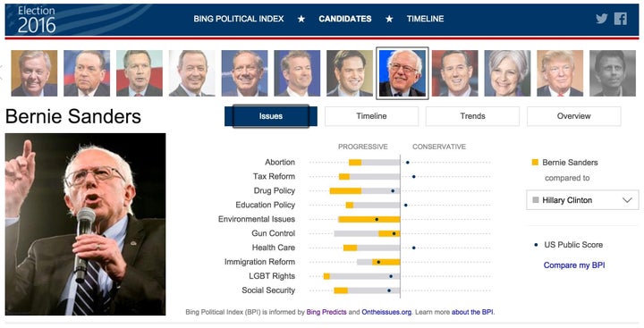Click the Election 2016 logo

37,20
